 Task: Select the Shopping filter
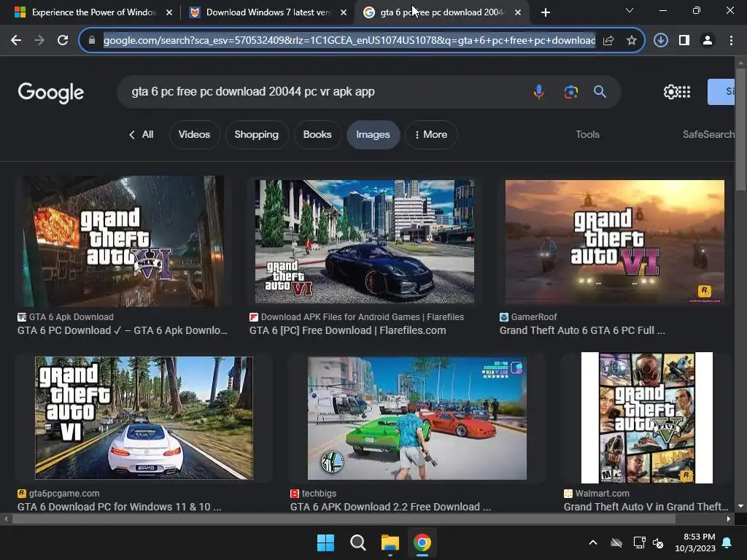coord(256,135)
